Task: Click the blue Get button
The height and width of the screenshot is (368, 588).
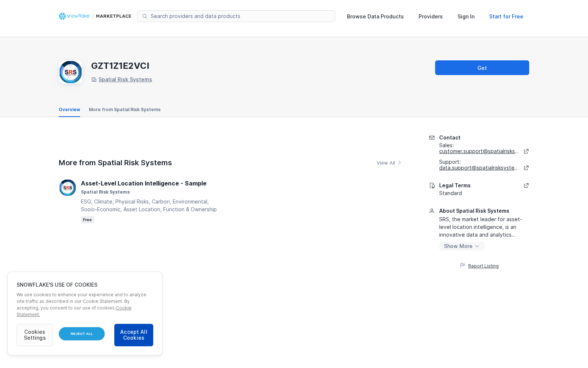Action: pos(482,68)
